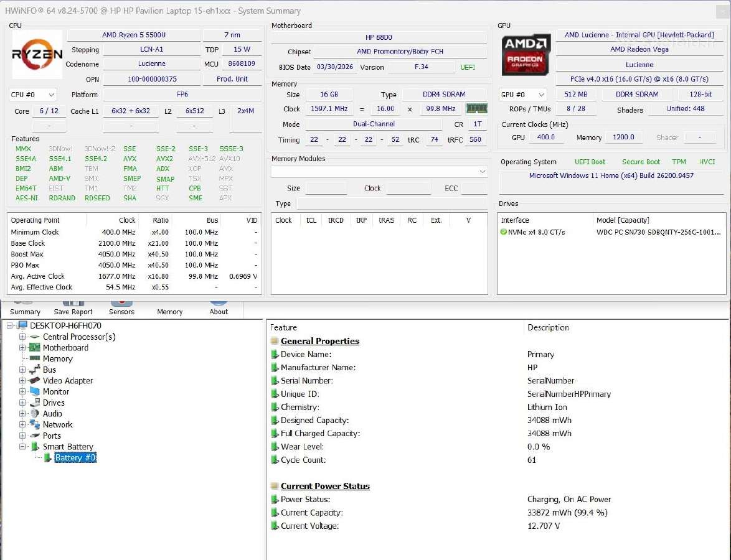This screenshot has height=560, width=731.
Task: Click the Designed Capacity battery icon
Action: pyautogui.click(x=275, y=420)
